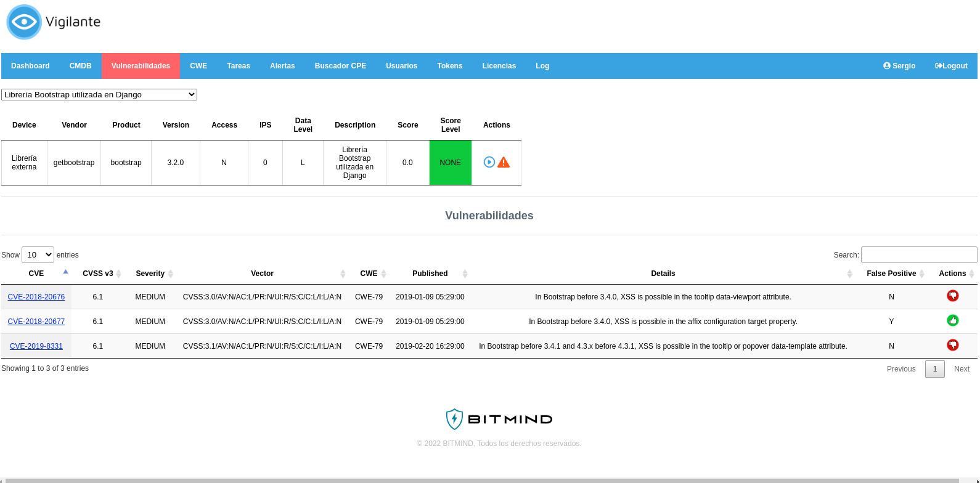The height and width of the screenshot is (483, 980).
Task: Click the Previous pagination button
Action: [901, 369]
